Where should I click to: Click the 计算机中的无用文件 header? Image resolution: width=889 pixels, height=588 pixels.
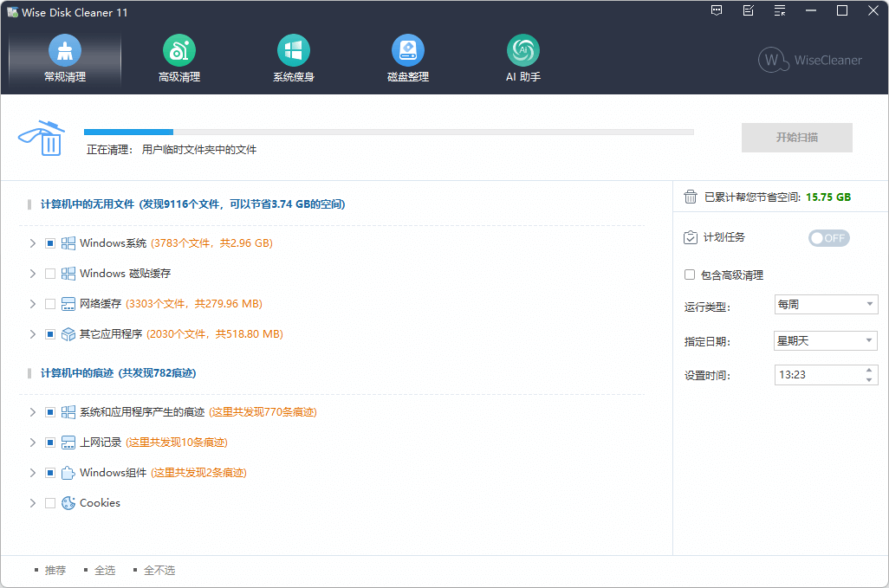[x=192, y=204]
